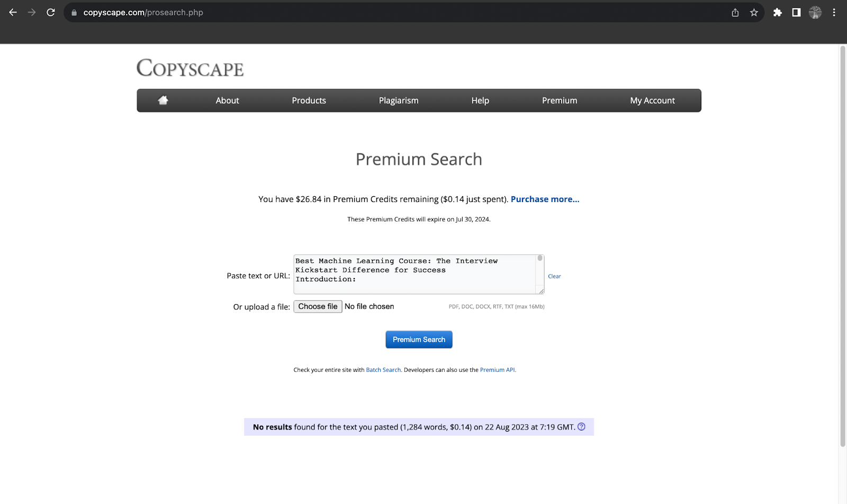Click the 'Or upload a file:' label
Screen dimensions: 847x504
pyautogui.click(x=262, y=307)
